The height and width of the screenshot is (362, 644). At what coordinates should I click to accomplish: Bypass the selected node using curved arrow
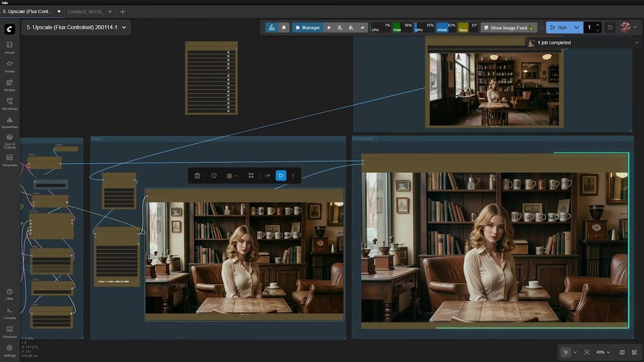pos(267,175)
